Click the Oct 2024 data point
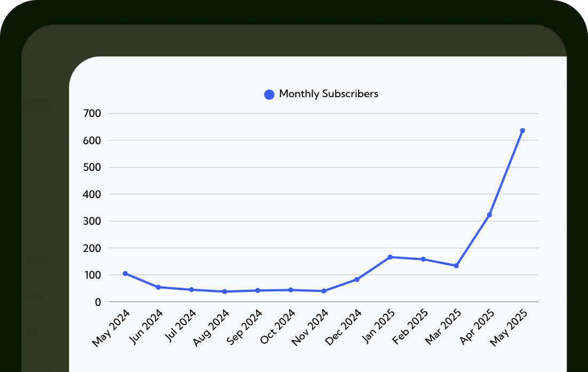Image resolution: width=588 pixels, height=372 pixels. (291, 290)
